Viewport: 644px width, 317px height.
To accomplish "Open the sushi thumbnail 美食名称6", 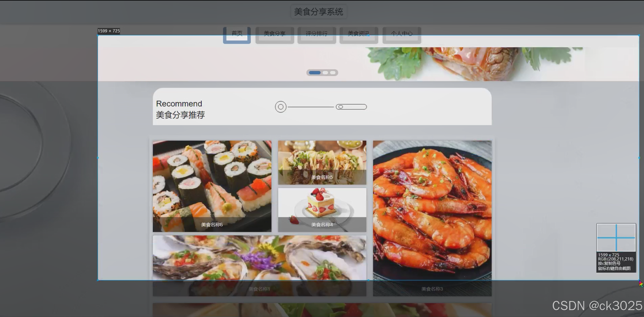I will pos(212,186).
